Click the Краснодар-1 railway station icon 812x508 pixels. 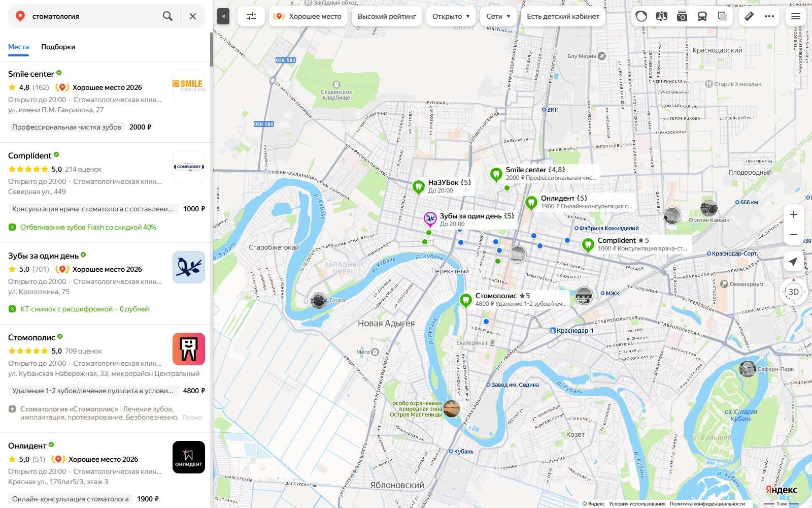pyautogui.click(x=553, y=331)
